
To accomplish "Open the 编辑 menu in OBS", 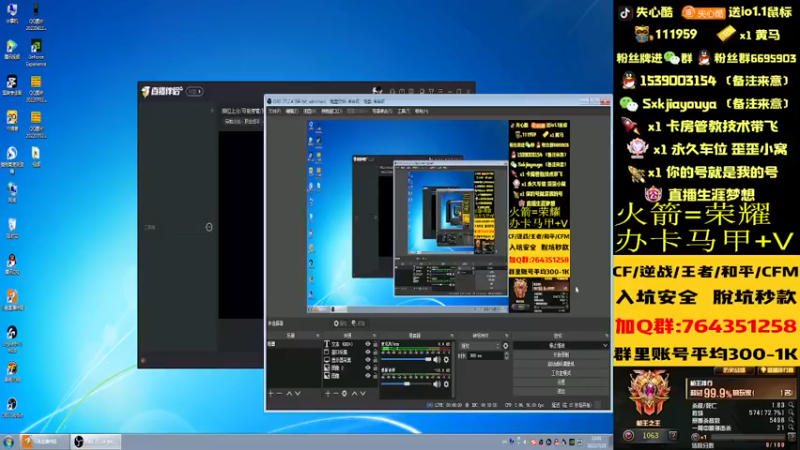I will pos(292,111).
